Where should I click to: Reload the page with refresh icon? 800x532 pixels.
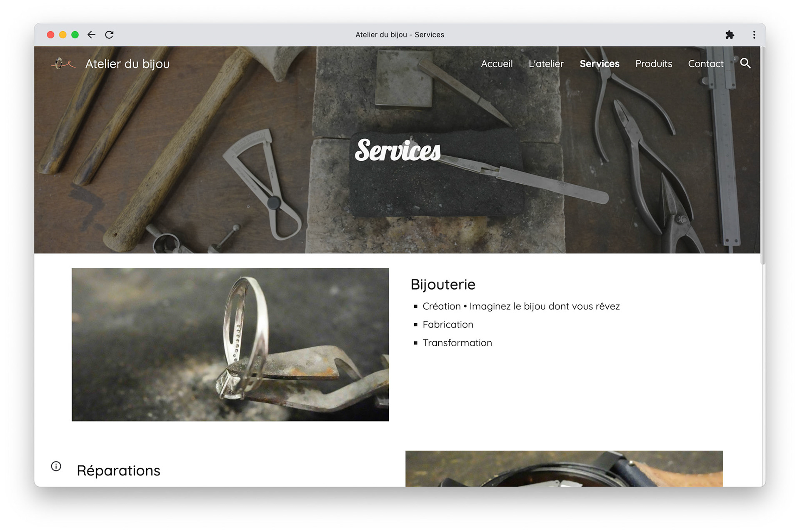(109, 35)
